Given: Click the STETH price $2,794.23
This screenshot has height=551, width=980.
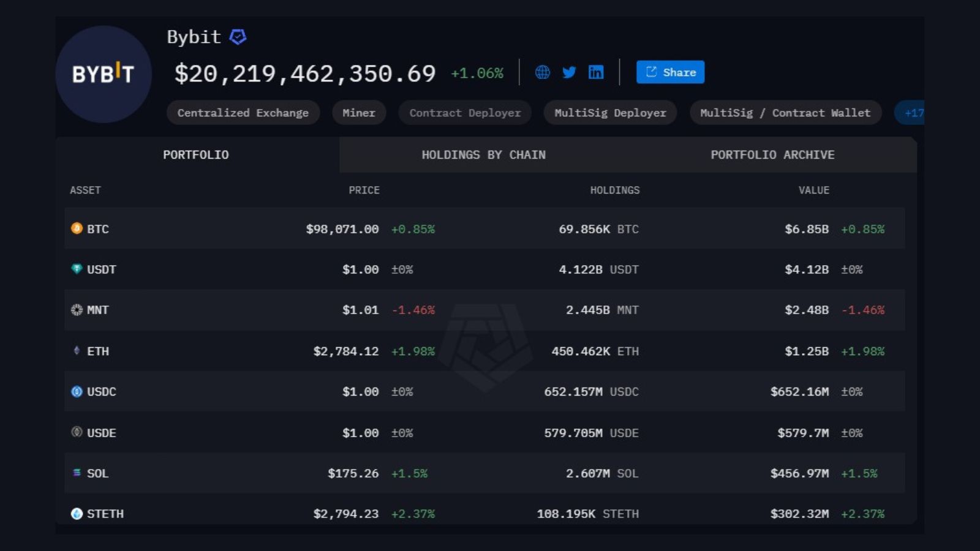Looking at the screenshot, I should (346, 514).
